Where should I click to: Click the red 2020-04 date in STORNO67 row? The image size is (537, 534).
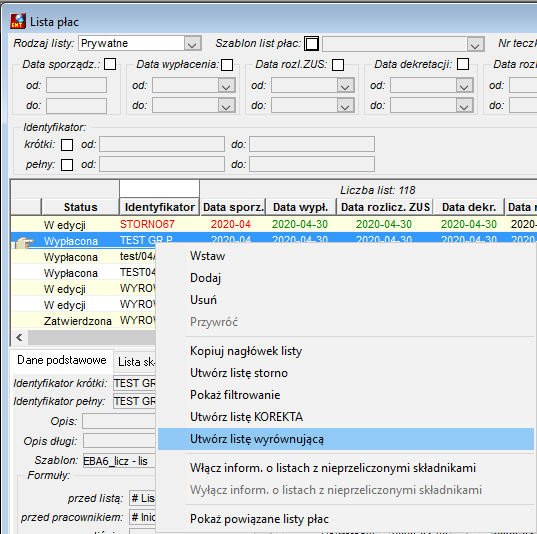[231, 224]
